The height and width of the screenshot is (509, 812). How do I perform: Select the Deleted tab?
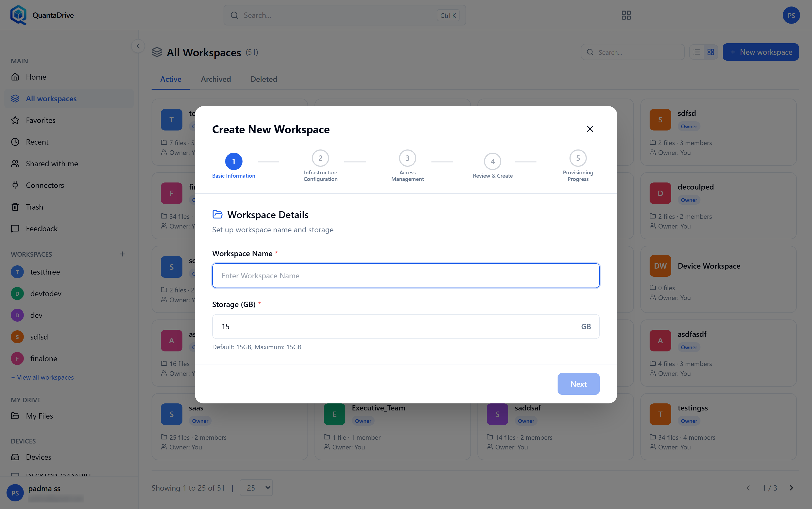pos(264,79)
